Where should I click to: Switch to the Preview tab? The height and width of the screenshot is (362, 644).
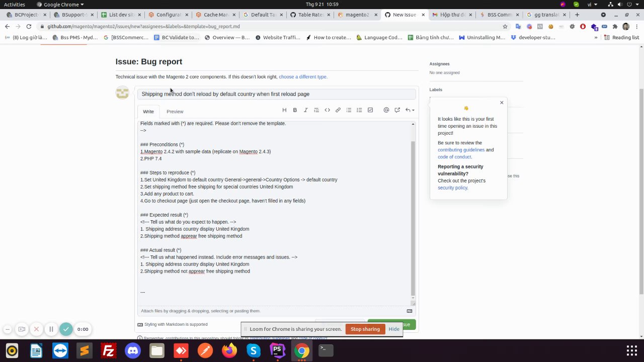click(175, 112)
